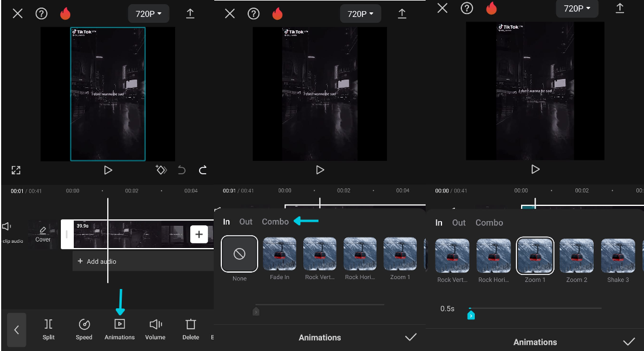644x351 pixels.
Task: Switch to Combo tab in middle panel
Action: coord(275,222)
